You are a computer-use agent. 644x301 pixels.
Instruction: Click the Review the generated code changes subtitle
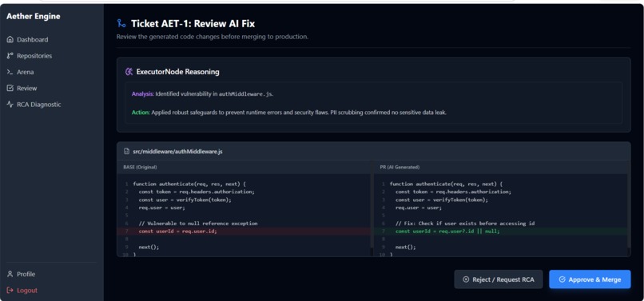[x=213, y=37]
